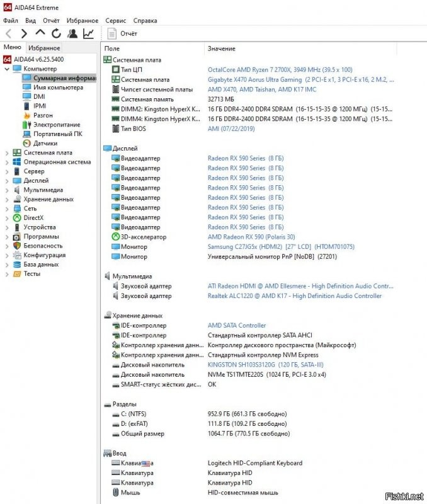Click the Отчёт report button
This screenshot has width=427, height=504.
click(x=122, y=34)
